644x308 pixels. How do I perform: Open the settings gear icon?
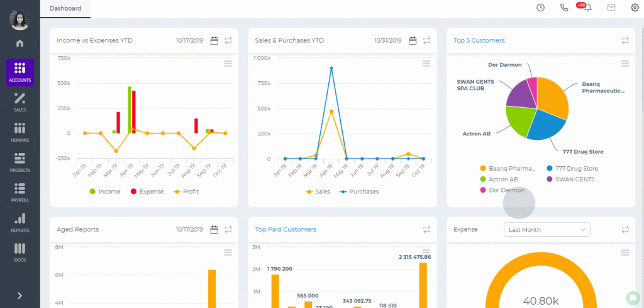point(635,8)
